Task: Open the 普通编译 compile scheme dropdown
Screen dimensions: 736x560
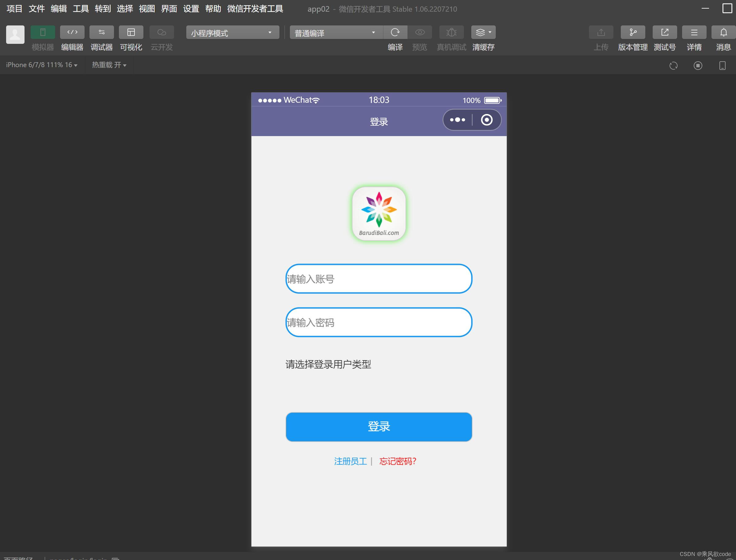Action: pos(335,33)
